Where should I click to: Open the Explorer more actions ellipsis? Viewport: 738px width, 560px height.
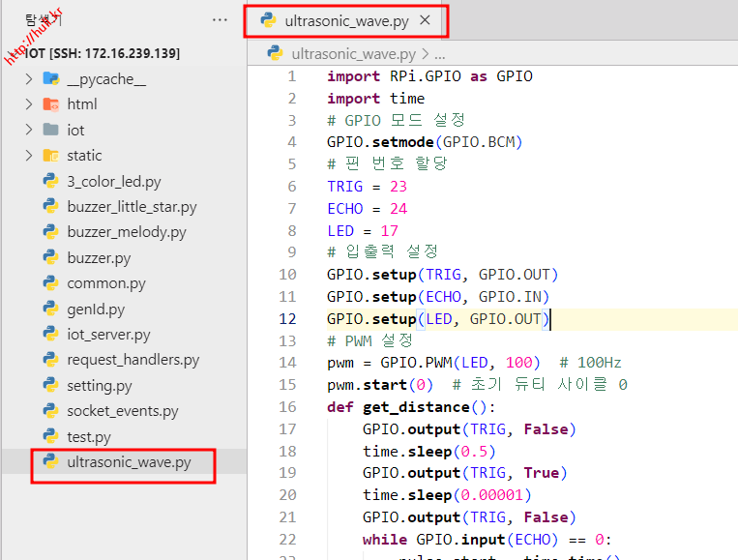pyautogui.click(x=221, y=19)
